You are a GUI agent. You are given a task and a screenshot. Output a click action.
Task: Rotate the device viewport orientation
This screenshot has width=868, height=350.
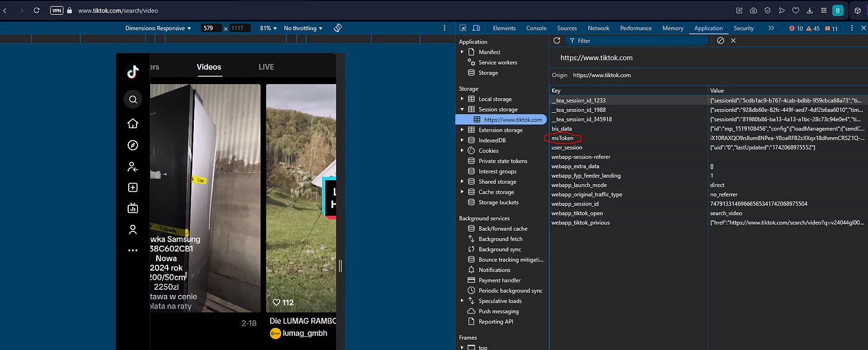[x=337, y=28]
